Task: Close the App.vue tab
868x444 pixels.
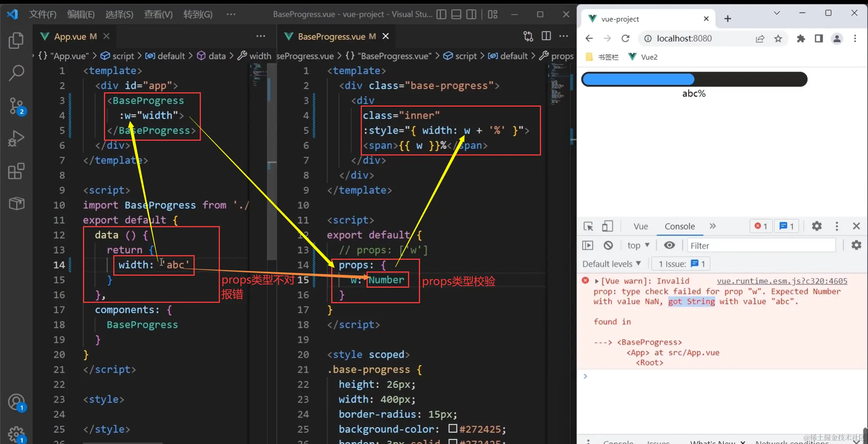Action: pos(106,36)
